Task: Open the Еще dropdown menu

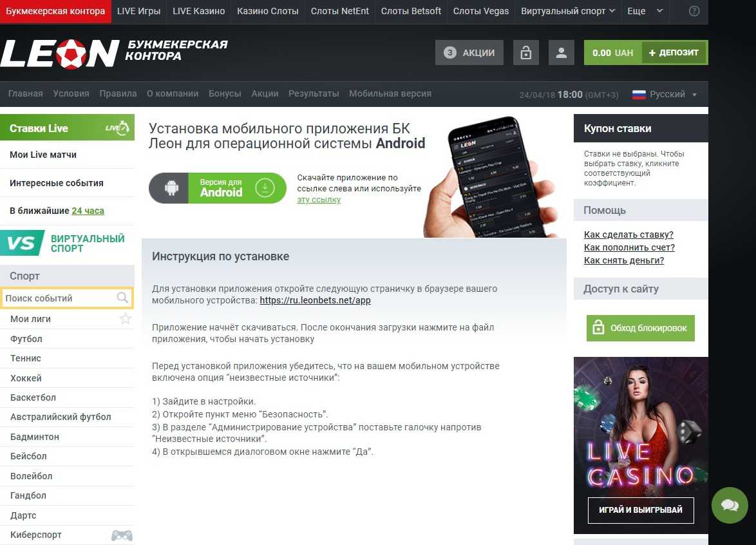Action: tap(645, 11)
